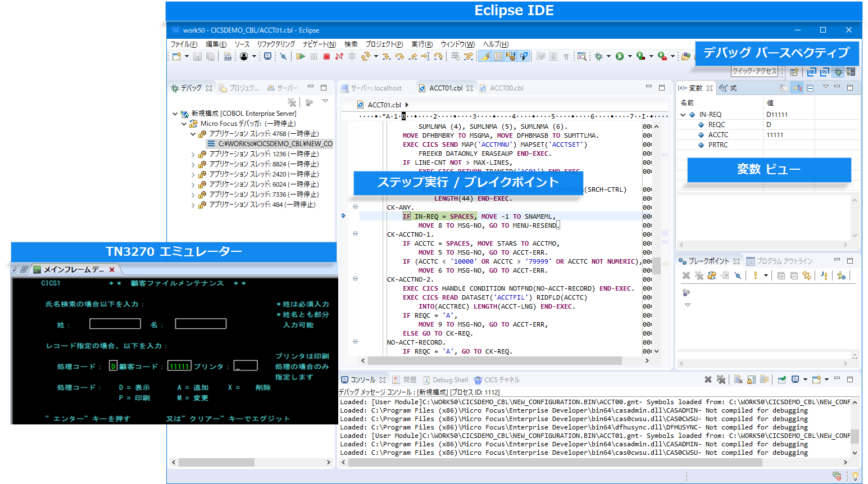Click Expand All in Breakpoints view
Image resolution: width=868 pixels, height=484 pixels.
click(x=781, y=275)
